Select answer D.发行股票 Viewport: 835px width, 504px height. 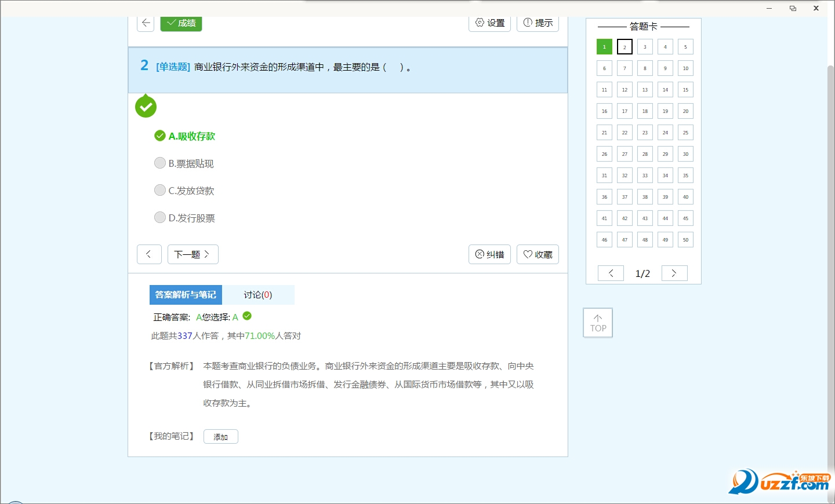pos(185,218)
